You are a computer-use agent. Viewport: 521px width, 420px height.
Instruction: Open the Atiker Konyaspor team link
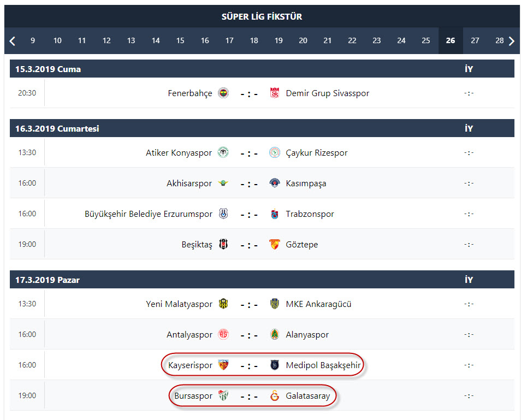[x=179, y=153]
